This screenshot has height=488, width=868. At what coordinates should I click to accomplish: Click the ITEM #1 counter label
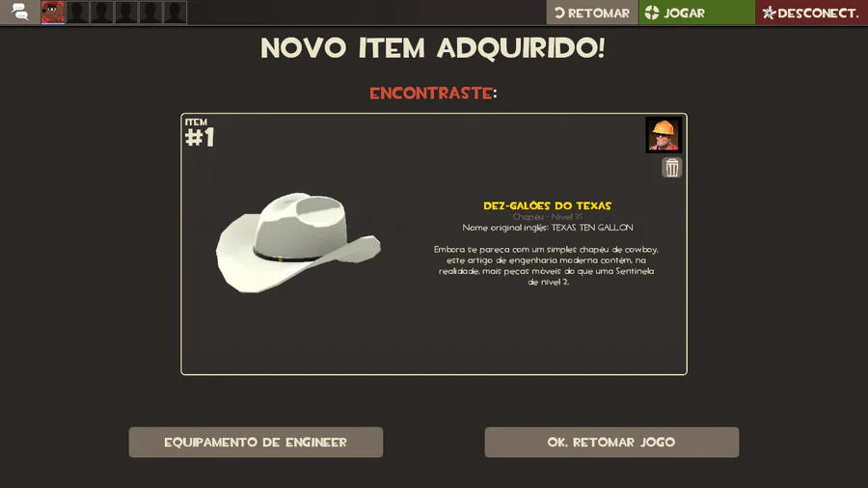pyautogui.click(x=200, y=133)
